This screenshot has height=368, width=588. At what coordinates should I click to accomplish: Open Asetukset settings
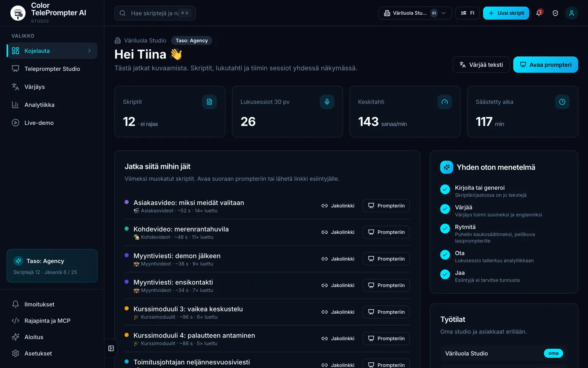(52, 353)
